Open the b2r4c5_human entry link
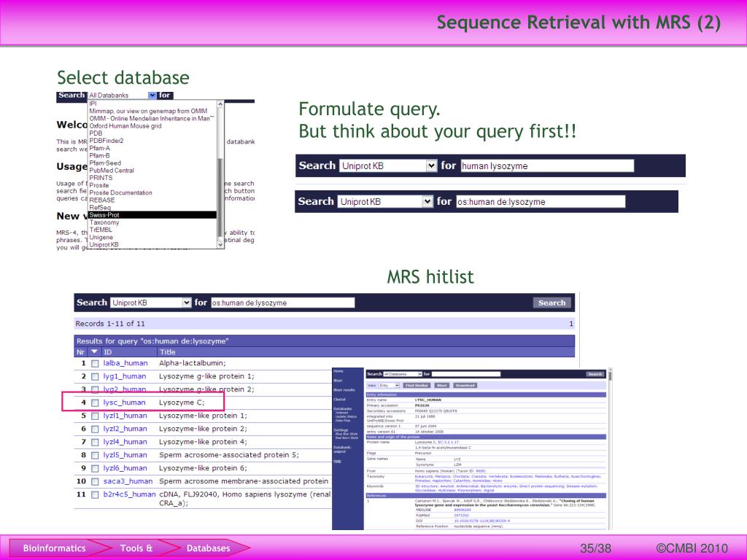Viewport: 747px width, 560px height. point(129,494)
